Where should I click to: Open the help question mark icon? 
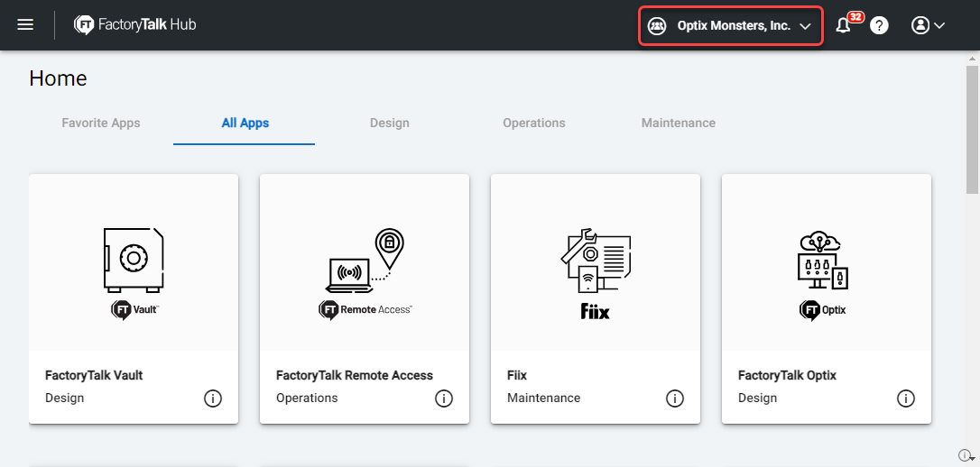point(879,25)
